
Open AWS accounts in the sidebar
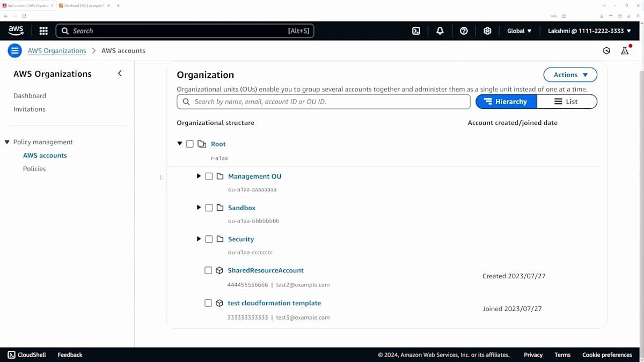point(45,156)
